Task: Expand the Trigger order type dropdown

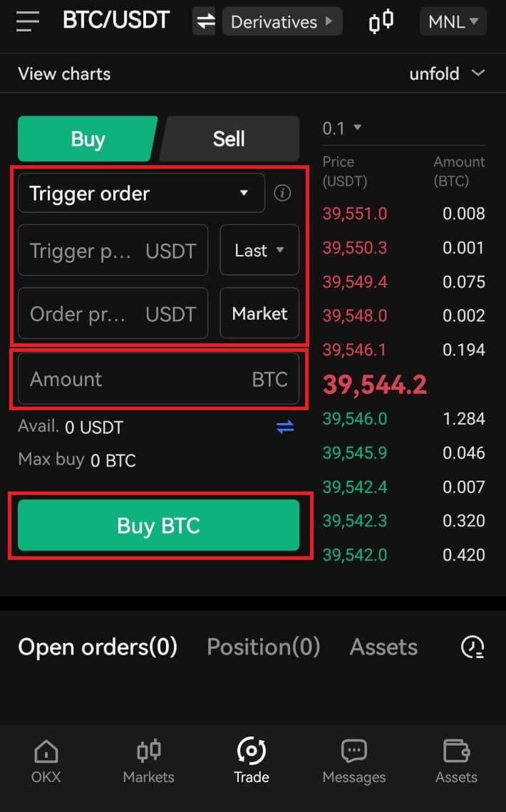Action: pos(141,193)
